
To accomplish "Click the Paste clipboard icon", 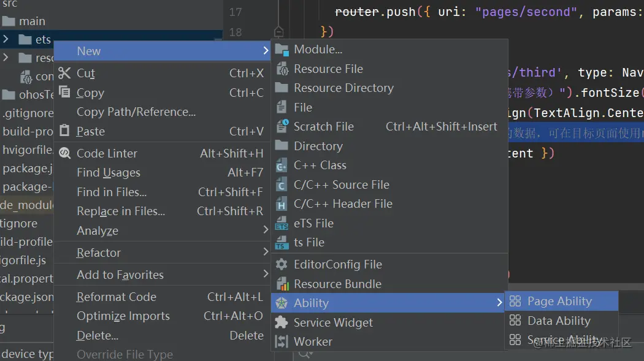I will point(64,131).
